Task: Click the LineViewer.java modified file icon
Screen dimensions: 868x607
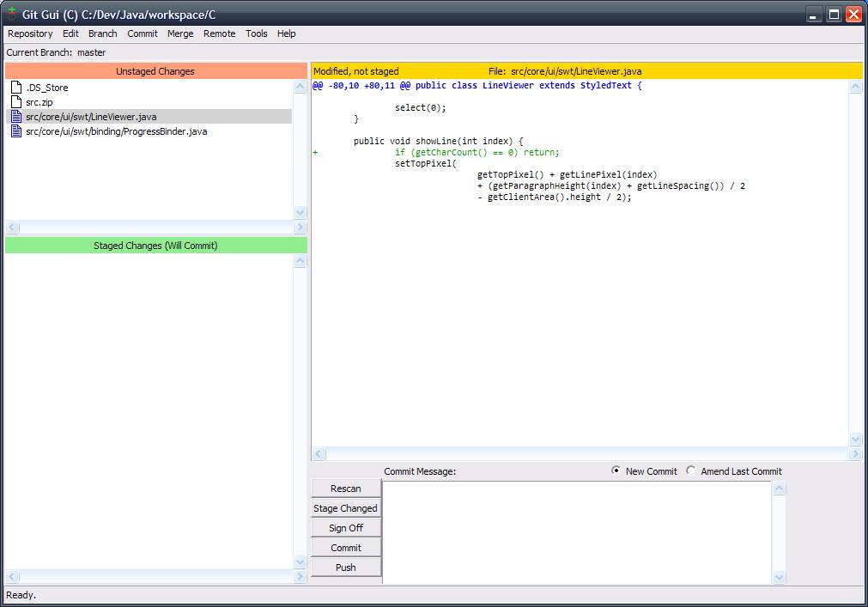Action: click(x=16, y=116)
